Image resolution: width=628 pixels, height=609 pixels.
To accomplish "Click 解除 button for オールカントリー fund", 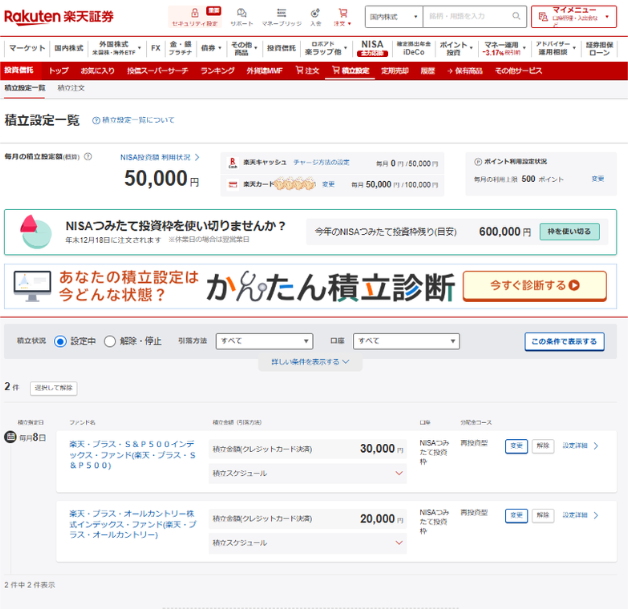I will (543, 516).
